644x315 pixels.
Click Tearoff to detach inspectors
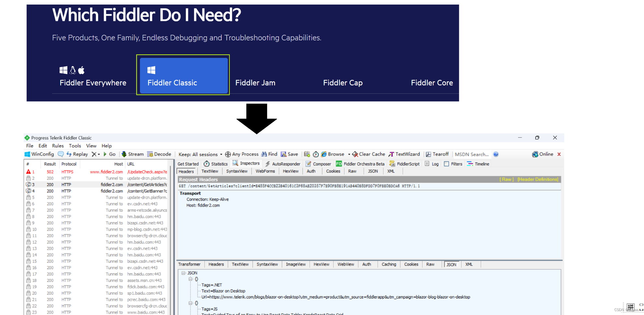437,154
